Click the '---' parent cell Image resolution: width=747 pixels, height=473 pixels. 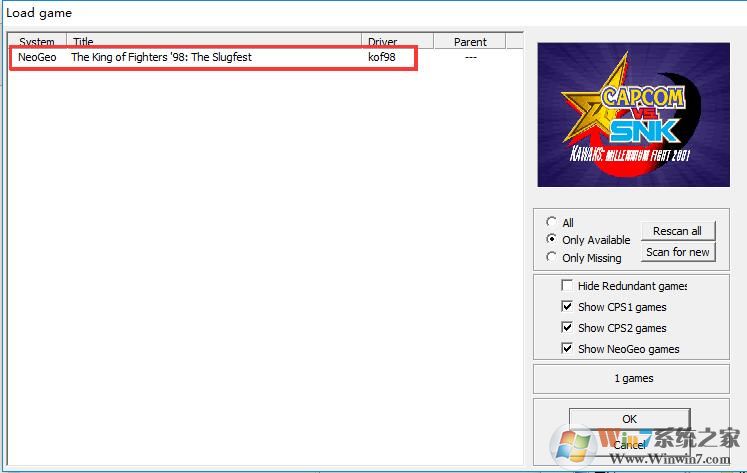471,57
